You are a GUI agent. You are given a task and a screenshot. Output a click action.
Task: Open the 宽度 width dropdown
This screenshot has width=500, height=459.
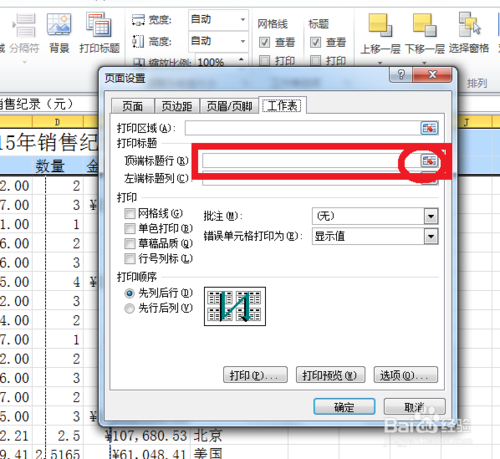pyautogui.click(x=243, y=19)
